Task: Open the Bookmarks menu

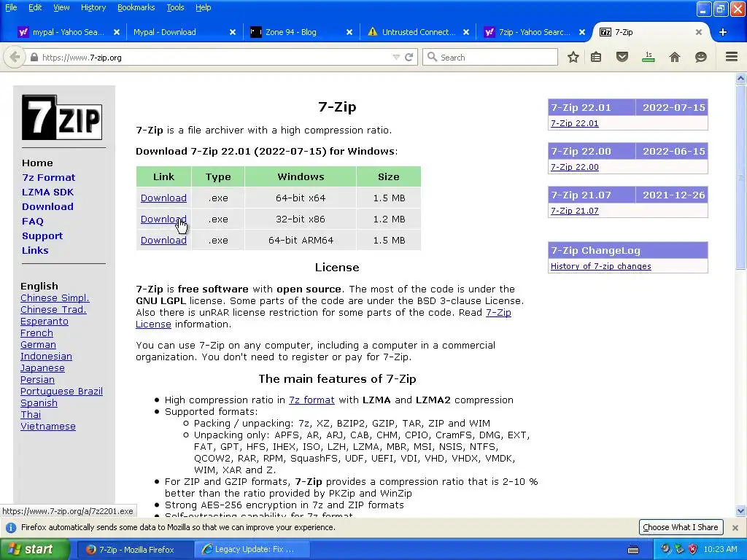Action: (x=136, y=7)
